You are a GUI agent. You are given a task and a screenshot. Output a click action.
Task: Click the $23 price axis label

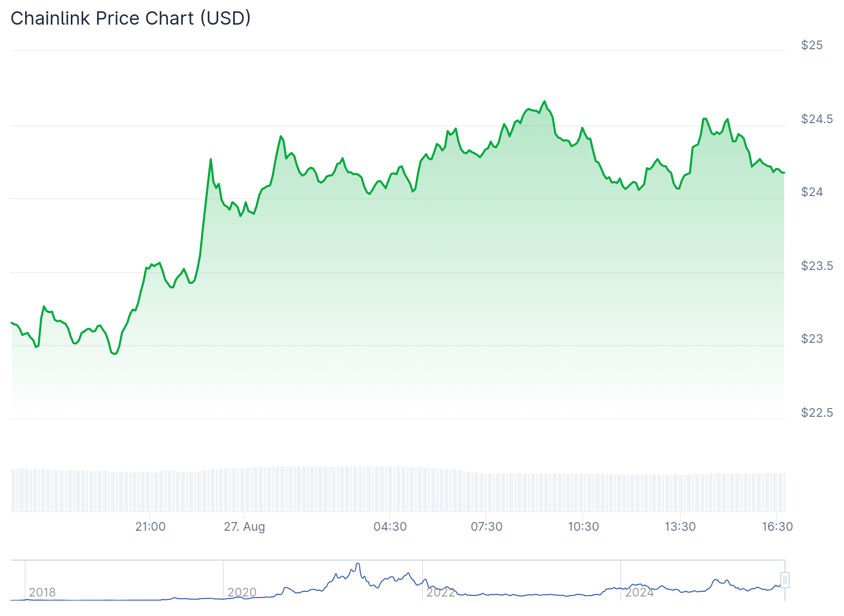[812, 339]
